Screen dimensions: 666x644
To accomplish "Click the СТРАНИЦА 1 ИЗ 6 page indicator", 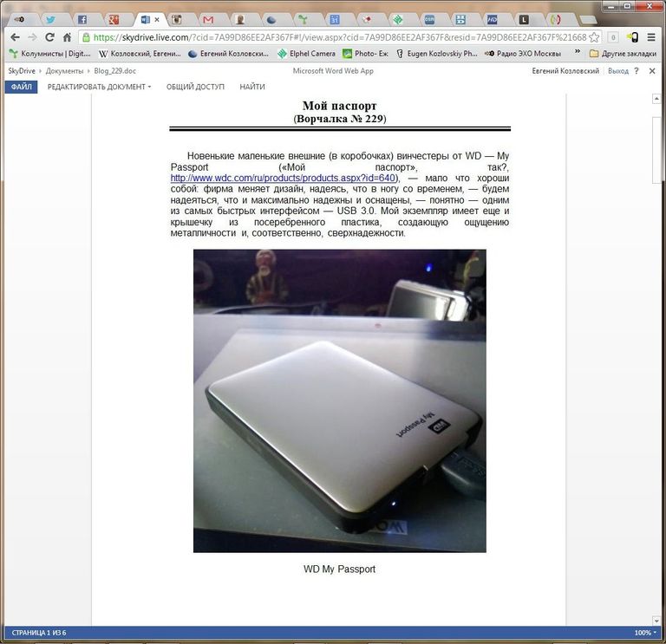I will click(39, 633).
